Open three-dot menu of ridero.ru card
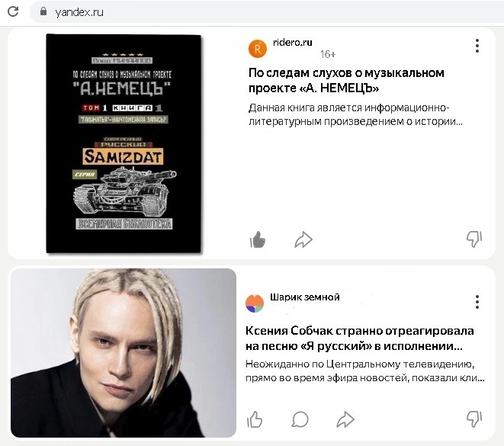Screen dimensions: 504x446 point(477,46)
